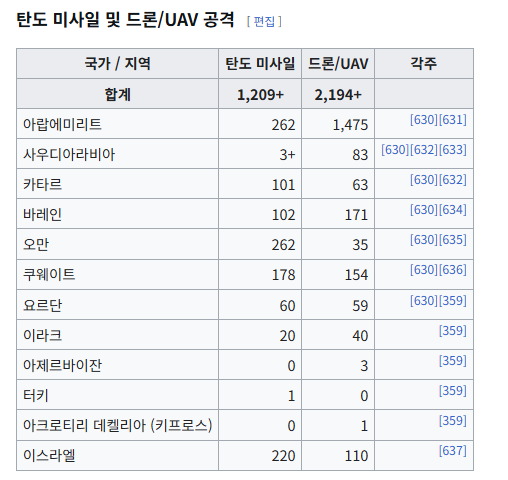Viewport: 508px width, 480px height.
Task: Open footnote [637] in the 이스라엘 row
Action: click(453, 450)
